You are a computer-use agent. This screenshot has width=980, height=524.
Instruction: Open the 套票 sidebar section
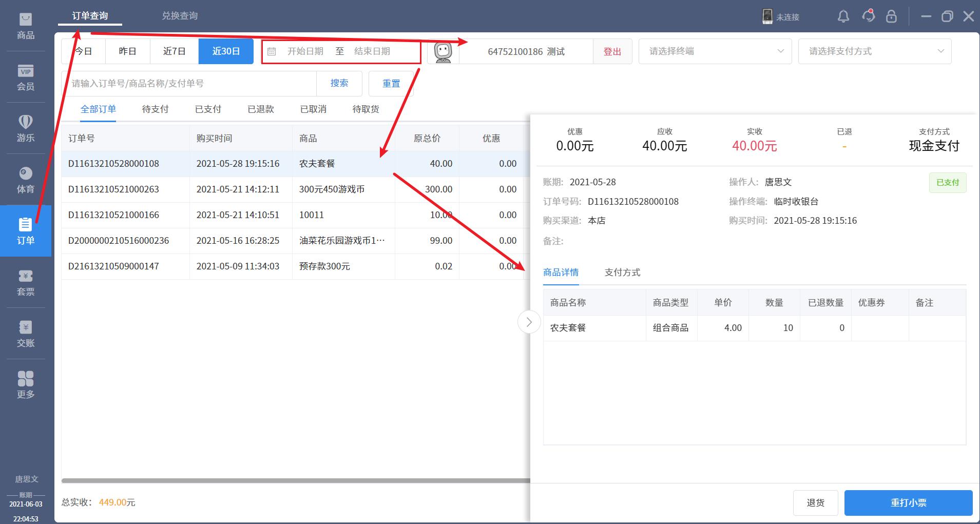click(26, 283)
